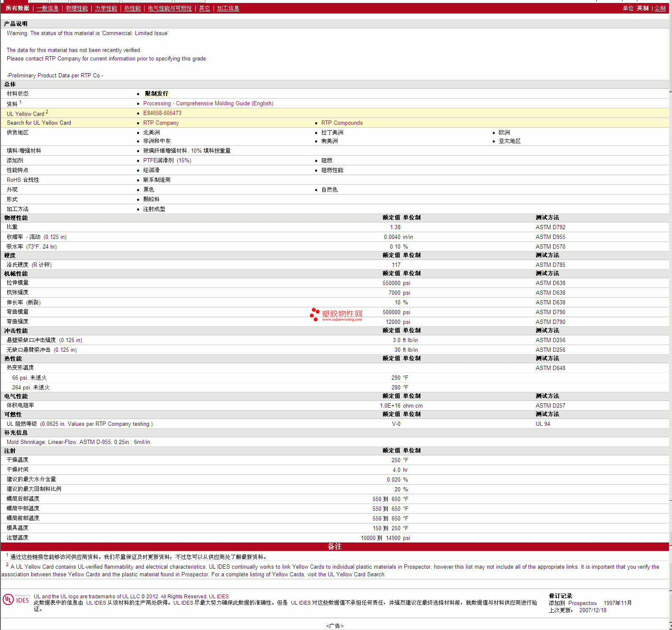Click the 注塑温度 range 10000 到 14900
672x630 pixels.
point(381,538)
